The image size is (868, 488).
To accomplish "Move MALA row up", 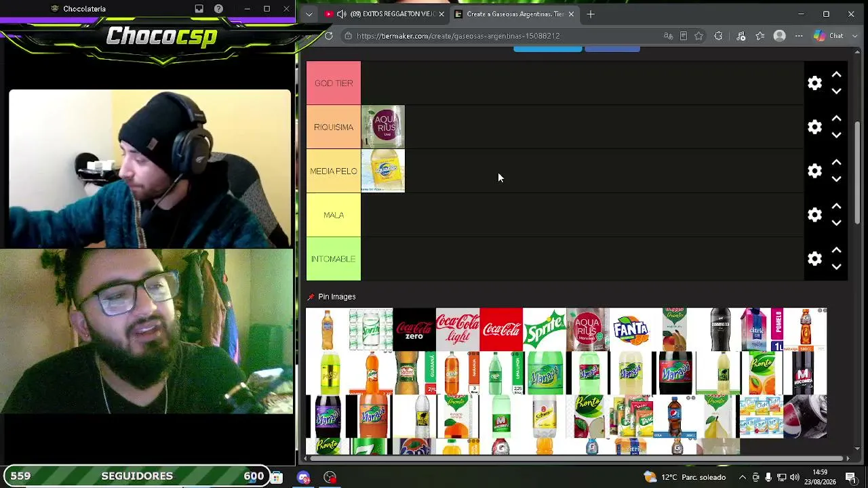I will pos(837,207).
